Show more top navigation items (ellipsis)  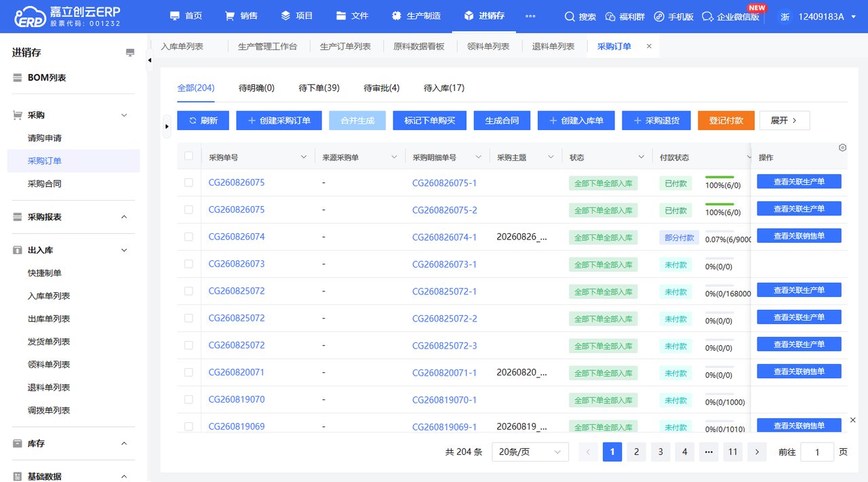[530, 16]
